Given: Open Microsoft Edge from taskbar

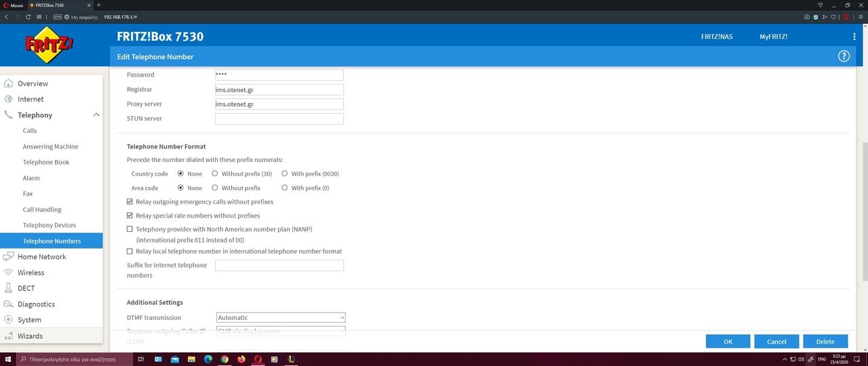Looking at the screenshot, I should pyautogui.click(x=208, y=359).
